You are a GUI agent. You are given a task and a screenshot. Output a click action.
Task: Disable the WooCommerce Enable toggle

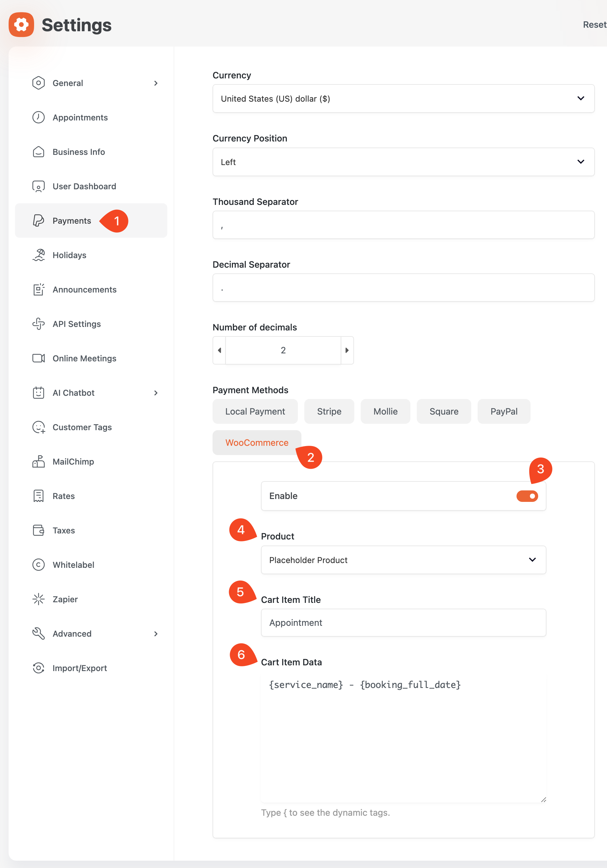[x=527, y=496]
